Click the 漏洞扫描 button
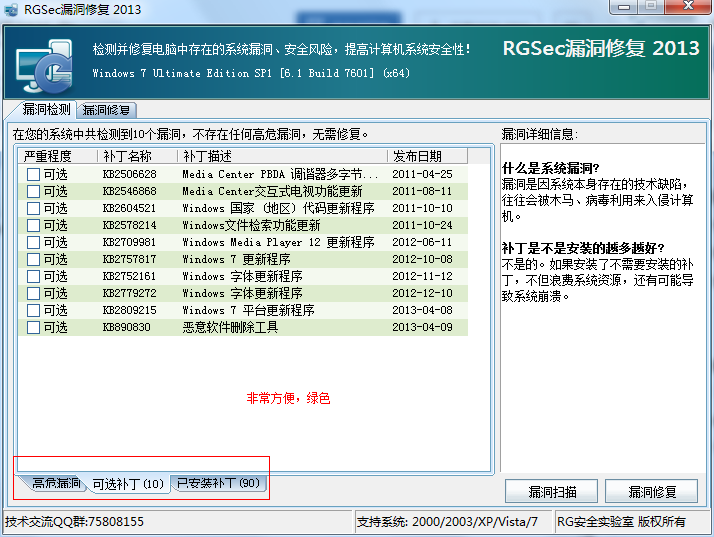714x537 pixels. pyautogui.click(x=551, y=491)
